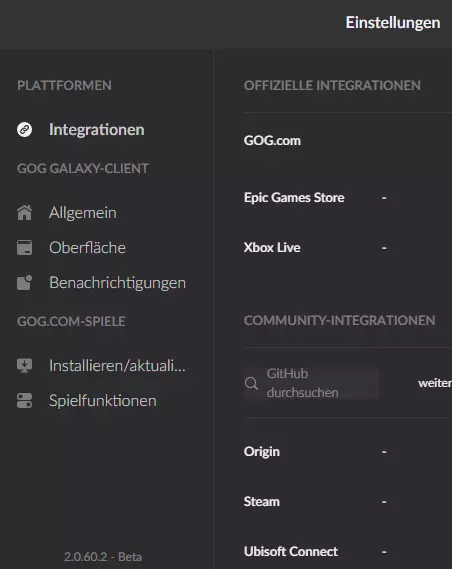
Task: Click the Allgemein house icon
Action: 24,213
